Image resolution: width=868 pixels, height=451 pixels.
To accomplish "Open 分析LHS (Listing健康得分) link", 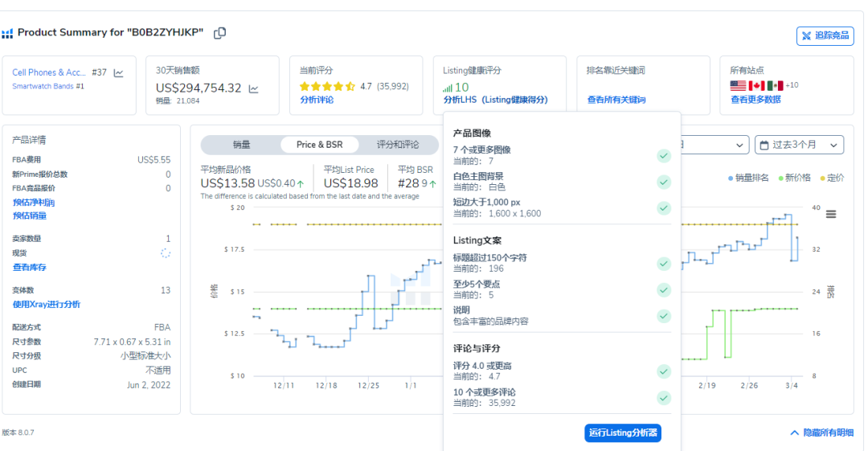I will pos(495,100).
